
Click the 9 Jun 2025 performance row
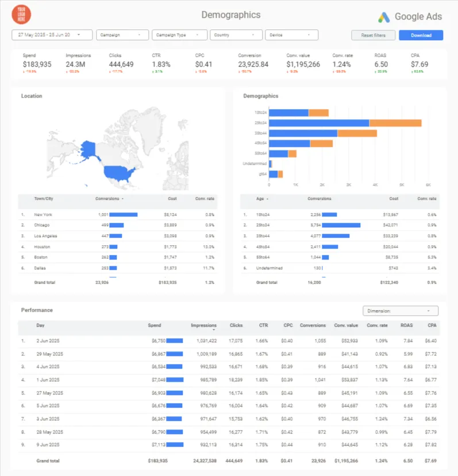click(229, 445)
